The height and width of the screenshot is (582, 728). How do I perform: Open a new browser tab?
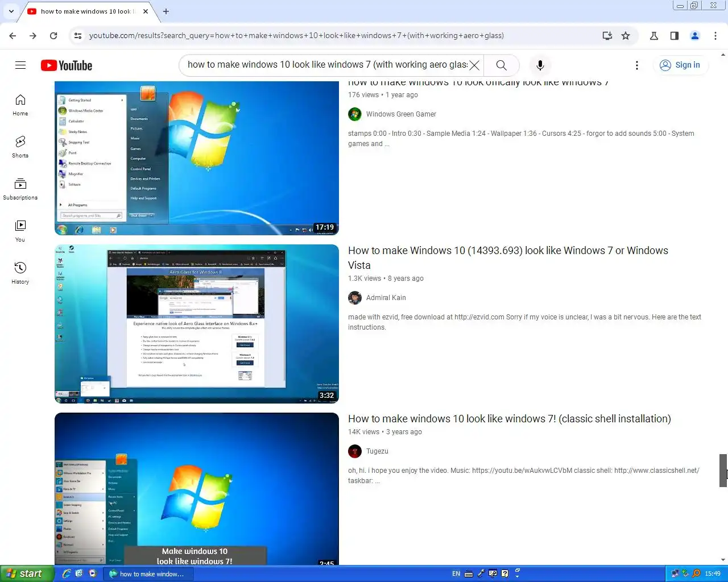coord(166,11)
